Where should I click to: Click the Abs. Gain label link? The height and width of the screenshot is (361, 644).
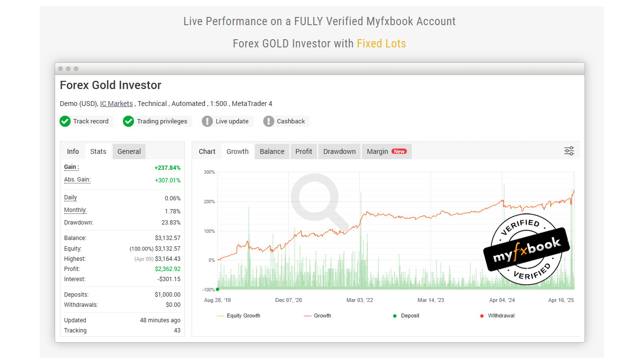[x=77, y=180]
